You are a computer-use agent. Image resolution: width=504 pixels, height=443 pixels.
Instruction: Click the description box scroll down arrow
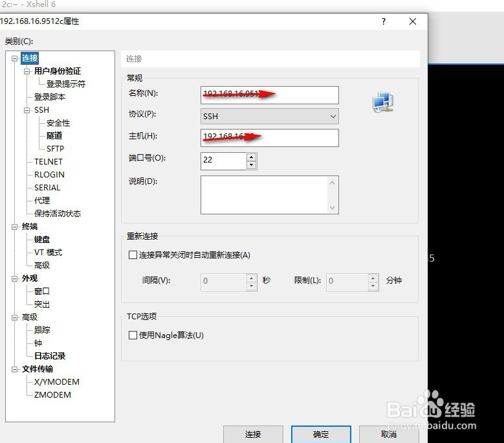333,207
